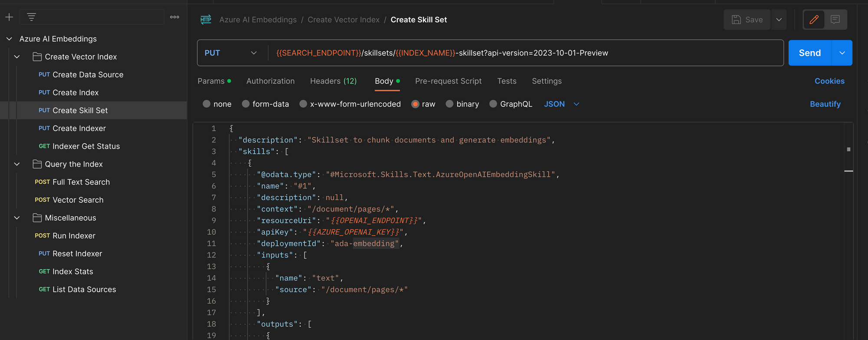The width and height of the screenshot is (868, 340).
Task: Collapse the Query the Index folder
Action: (x=17, y=164)
